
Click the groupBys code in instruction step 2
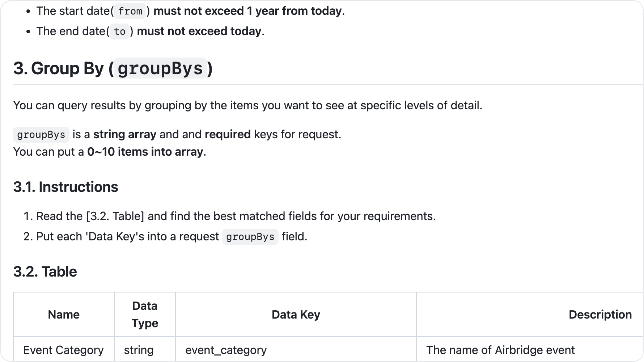coord(250,237)
